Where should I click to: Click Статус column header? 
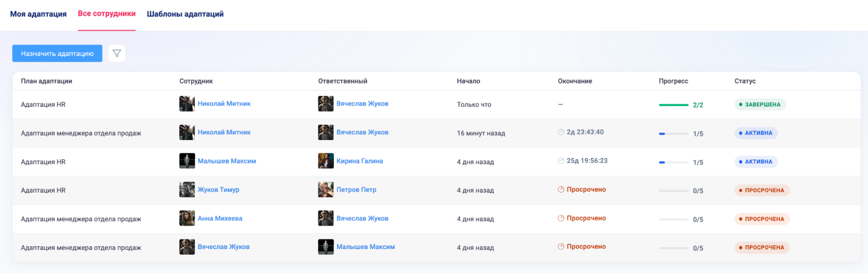click(x=745, y=81)
